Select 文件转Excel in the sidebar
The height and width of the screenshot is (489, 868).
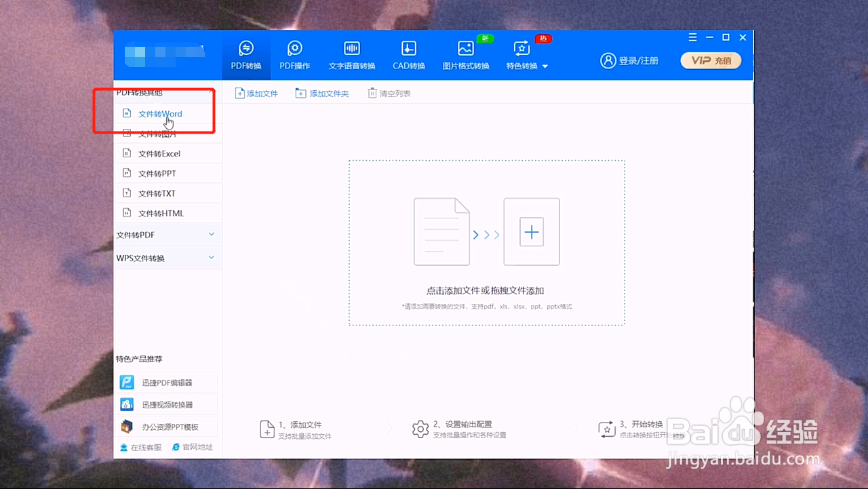[x=157, y=153]
